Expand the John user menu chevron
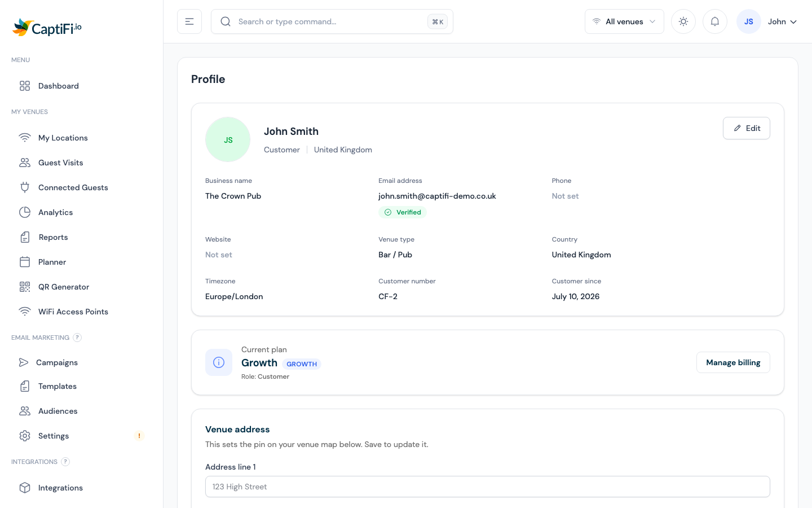The image size is (812, 508). pyautogui.click(x=793, y=22)
